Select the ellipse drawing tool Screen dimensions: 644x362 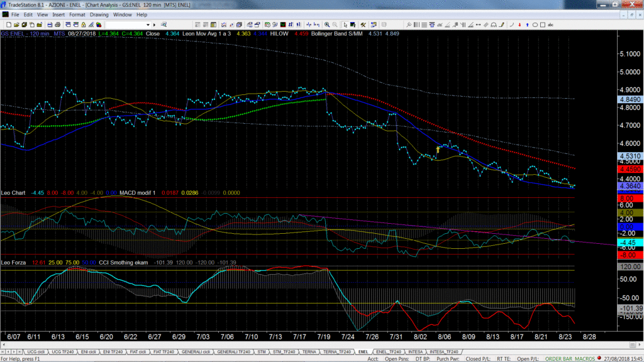[535, 25]
